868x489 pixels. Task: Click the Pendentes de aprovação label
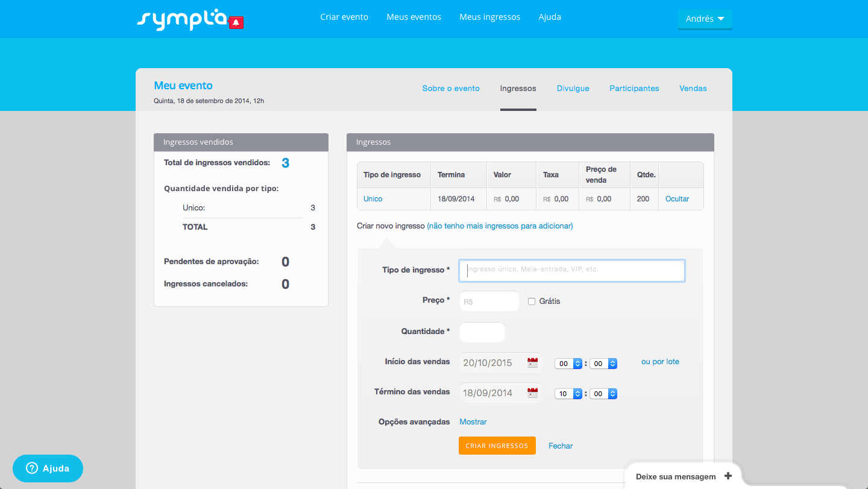point(212,262)
